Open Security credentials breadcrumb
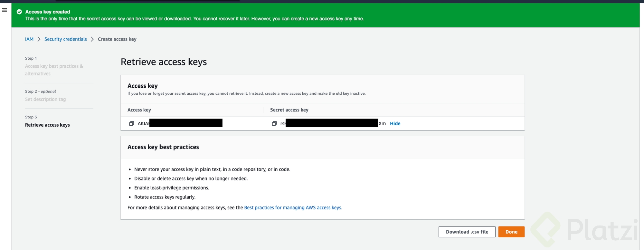644x250 pixels. pos(66,39)
